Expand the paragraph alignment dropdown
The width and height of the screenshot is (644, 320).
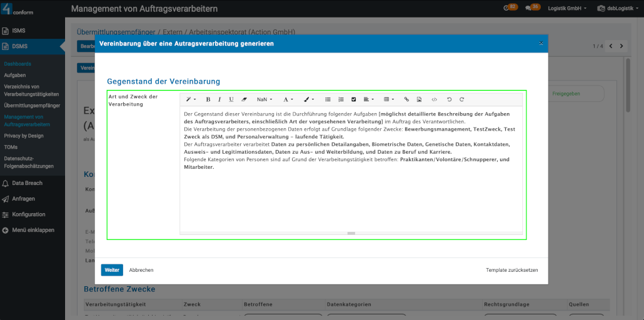[x=369, y=99]
